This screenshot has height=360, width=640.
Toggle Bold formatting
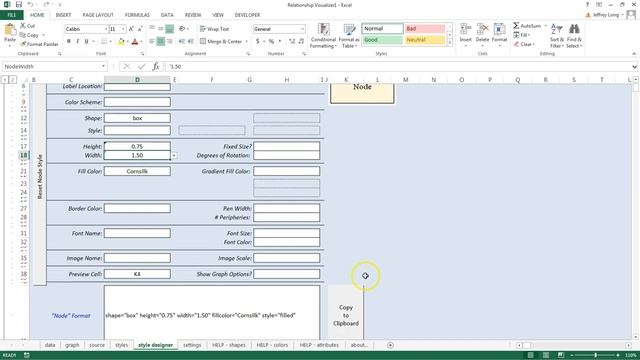[69, 41]
